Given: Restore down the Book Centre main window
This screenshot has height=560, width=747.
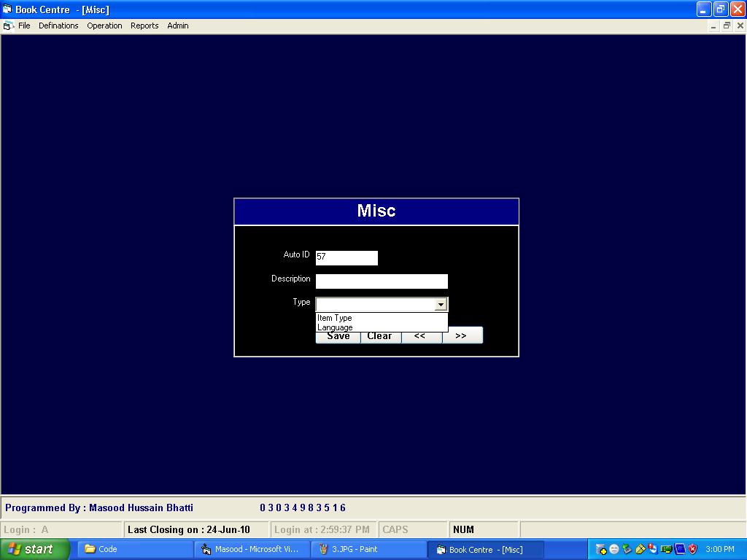Looking at the screenshot, I should pos(720,9).
